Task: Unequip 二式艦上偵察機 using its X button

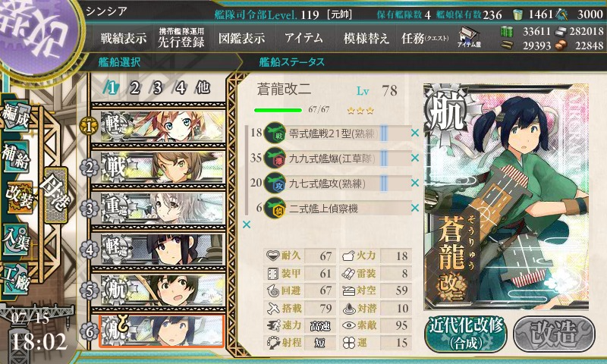Action: coord(415,208)
